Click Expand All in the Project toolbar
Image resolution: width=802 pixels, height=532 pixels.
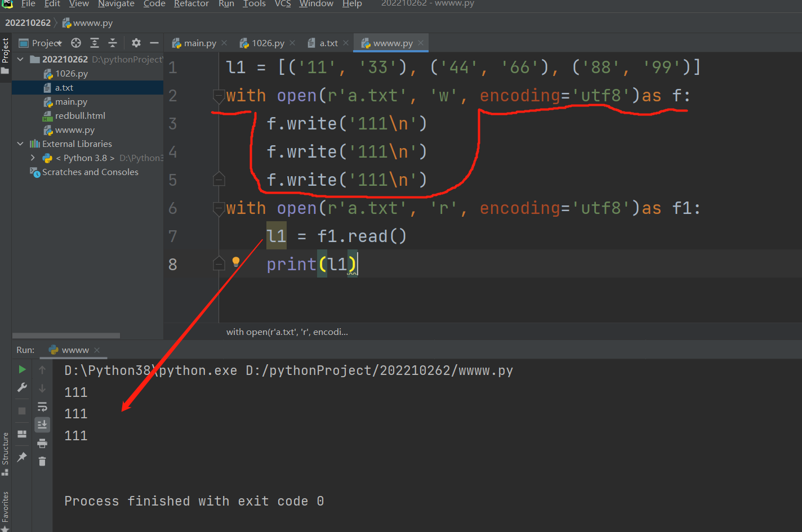click(x=95, y=43)
